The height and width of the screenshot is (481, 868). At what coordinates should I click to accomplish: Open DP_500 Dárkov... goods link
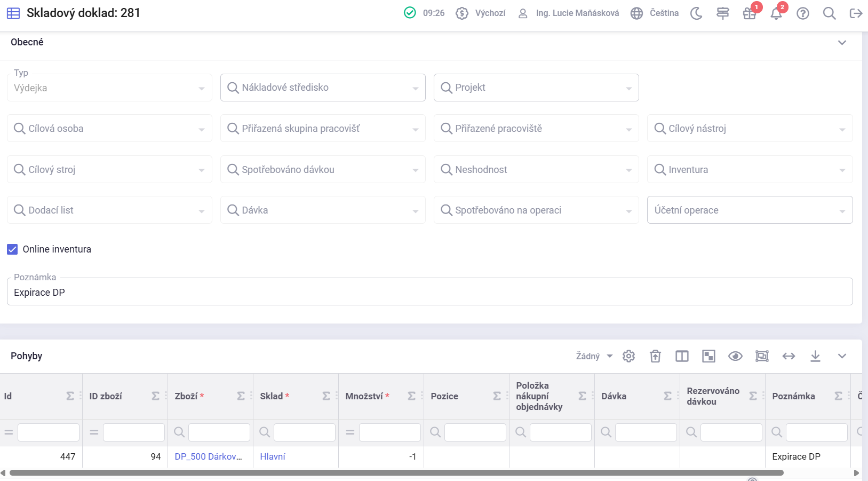click(x=208, y=456)
